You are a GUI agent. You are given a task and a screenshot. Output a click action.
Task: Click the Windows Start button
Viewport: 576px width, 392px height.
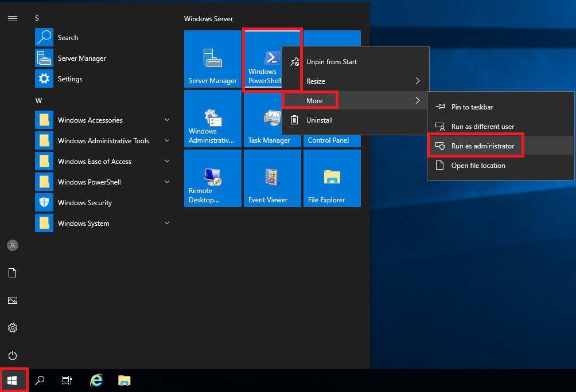pos(13,380)
